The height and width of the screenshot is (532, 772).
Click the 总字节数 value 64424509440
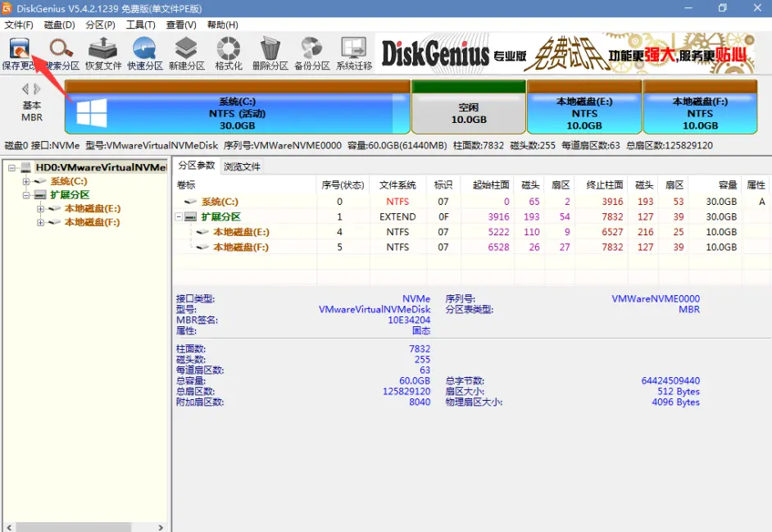click(x=670, y=381)
